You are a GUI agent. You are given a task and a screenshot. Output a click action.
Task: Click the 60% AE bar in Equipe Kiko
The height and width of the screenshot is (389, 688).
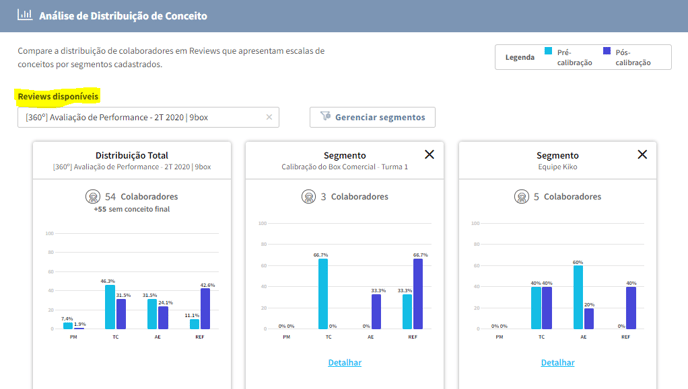[578, 297]
